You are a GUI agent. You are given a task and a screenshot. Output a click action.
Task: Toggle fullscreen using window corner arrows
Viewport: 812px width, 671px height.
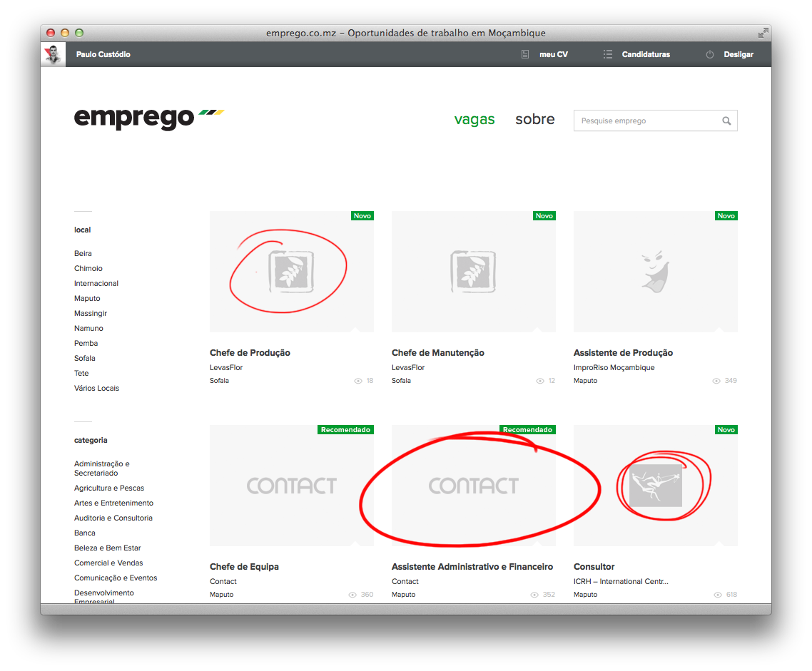tap(763, 33)
